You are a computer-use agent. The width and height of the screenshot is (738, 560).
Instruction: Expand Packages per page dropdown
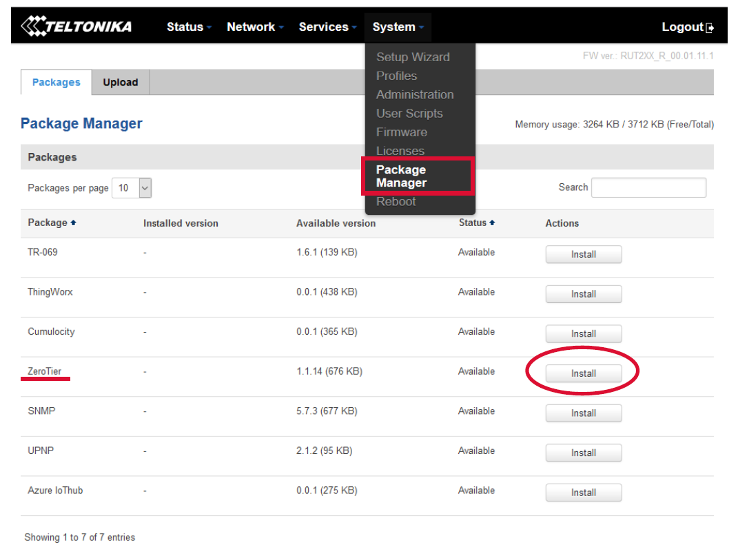coord(132,188)
